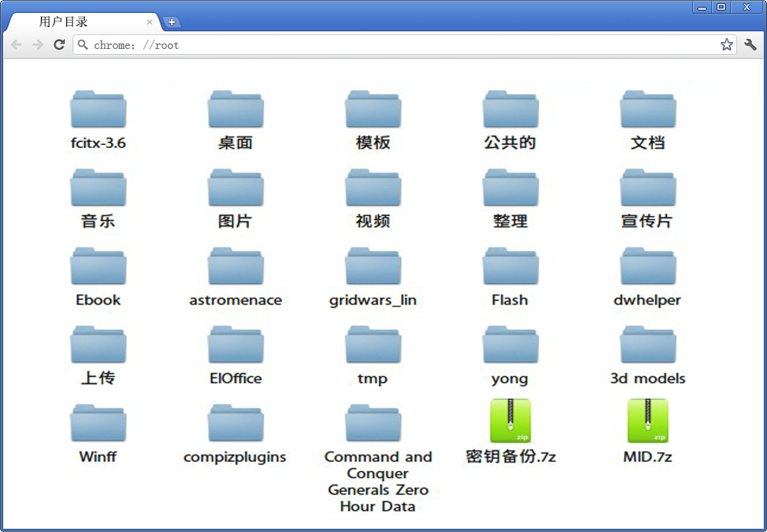Open the astromenace folder icon
Viewport: 767px width, 532px height.
[236, 266]
